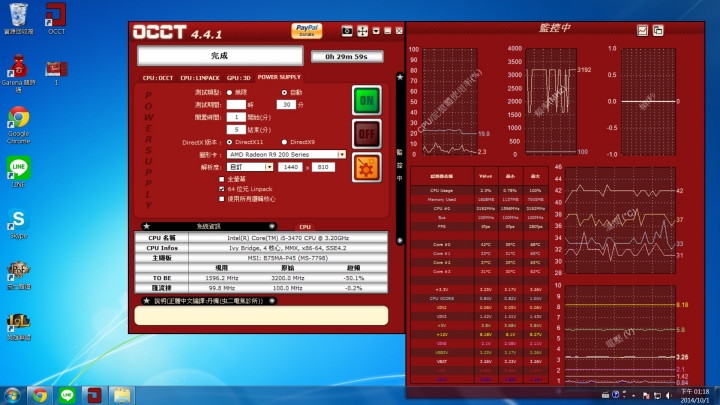Click the 完成 status box
Image resolution: width=720 pixels, height=405 pixels.
coord(220,56)
